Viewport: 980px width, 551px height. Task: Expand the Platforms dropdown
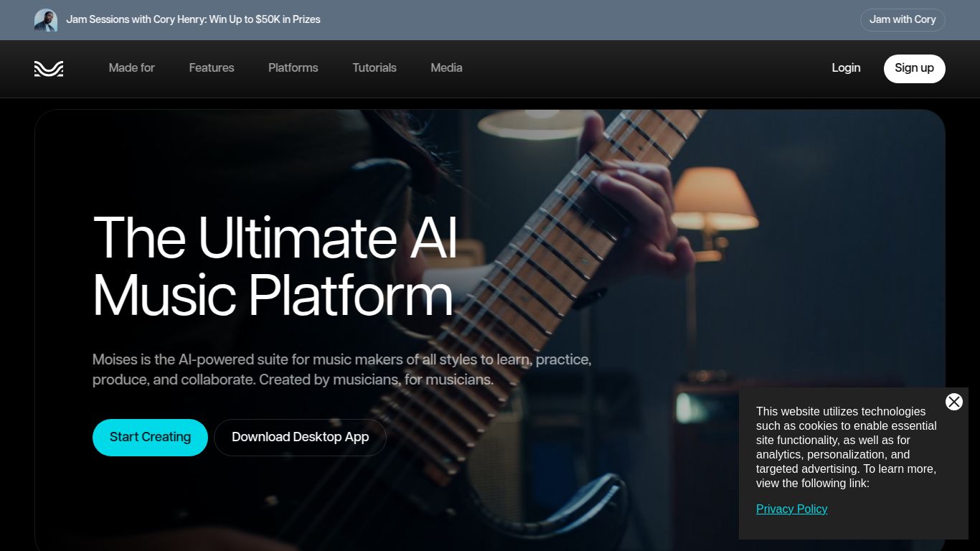[293, 67]
